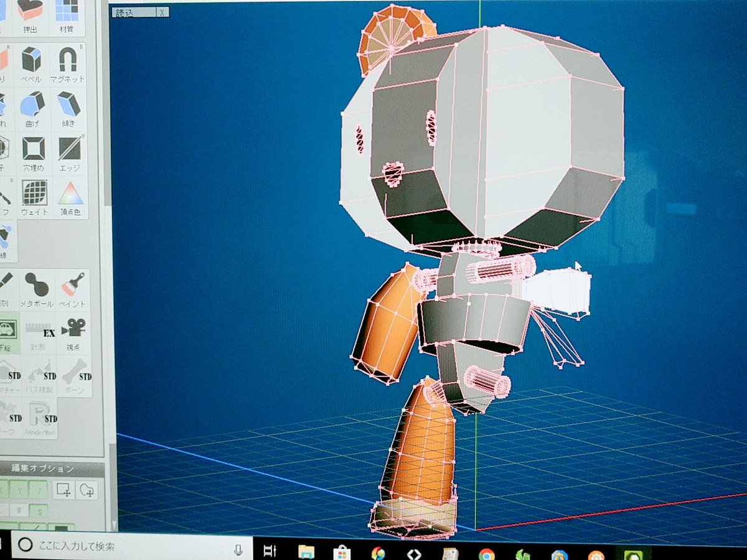747x560 pixels.
Task: Select the マグネット magnet tool
Action: pyautogui.click(x=67, y=65)
